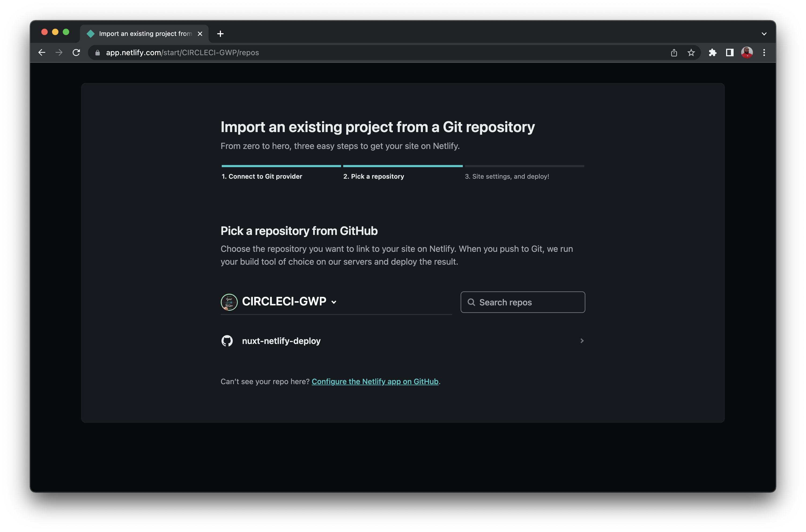Select the nuxt-netlify-deploy repository

coord(281,341)
